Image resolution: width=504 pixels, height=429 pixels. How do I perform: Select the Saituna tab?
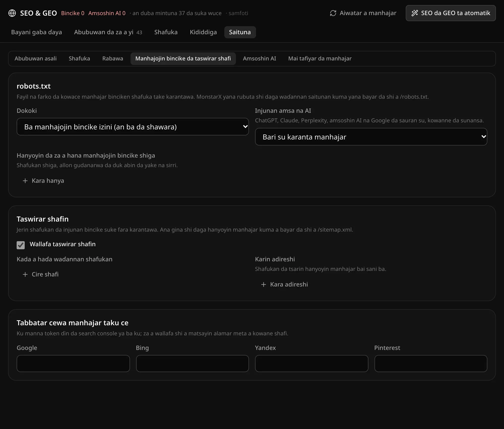[x=240, y=32]
